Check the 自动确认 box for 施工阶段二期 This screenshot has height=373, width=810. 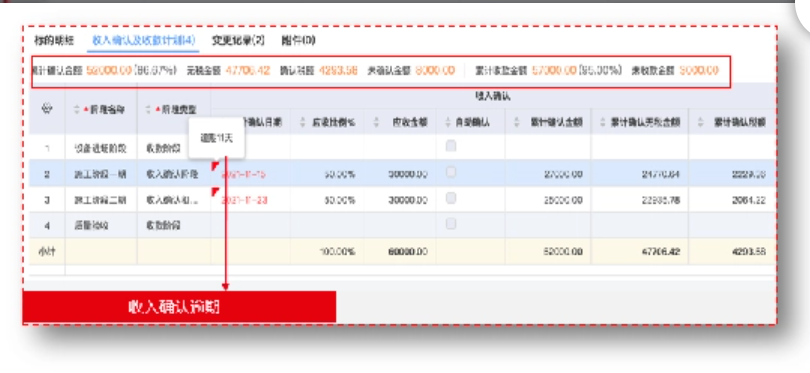[x=451, y=198]
